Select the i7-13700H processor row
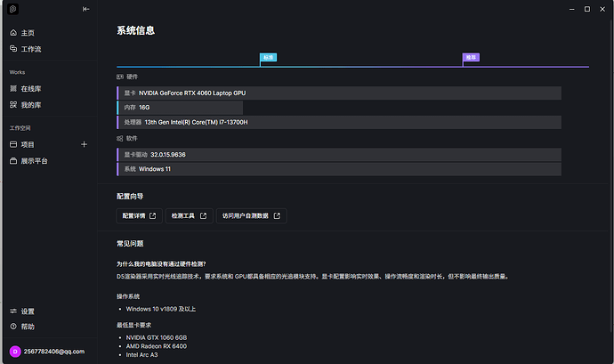Screen dimensions: 614x364 point(339,122)
